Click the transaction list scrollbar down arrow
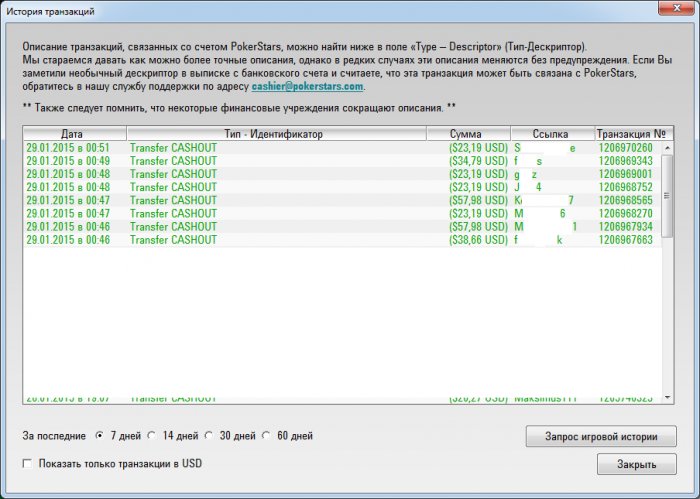 668,399
